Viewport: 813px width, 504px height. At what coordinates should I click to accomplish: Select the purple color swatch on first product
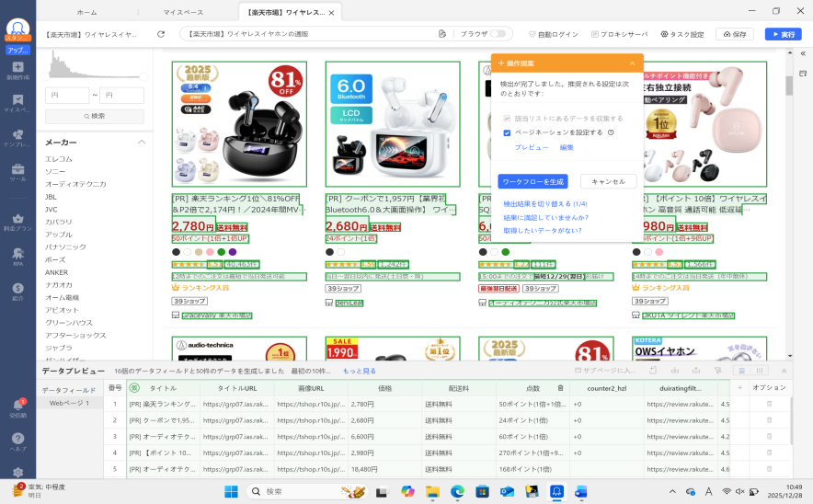233,252
